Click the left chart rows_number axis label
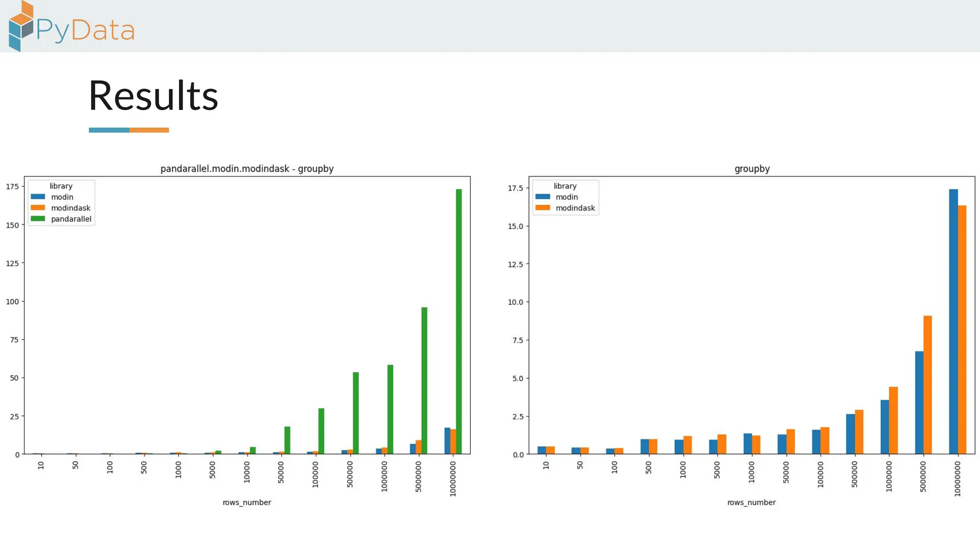Image resolution: width=980 pixels, height=551 pixels. coord(247,502)
